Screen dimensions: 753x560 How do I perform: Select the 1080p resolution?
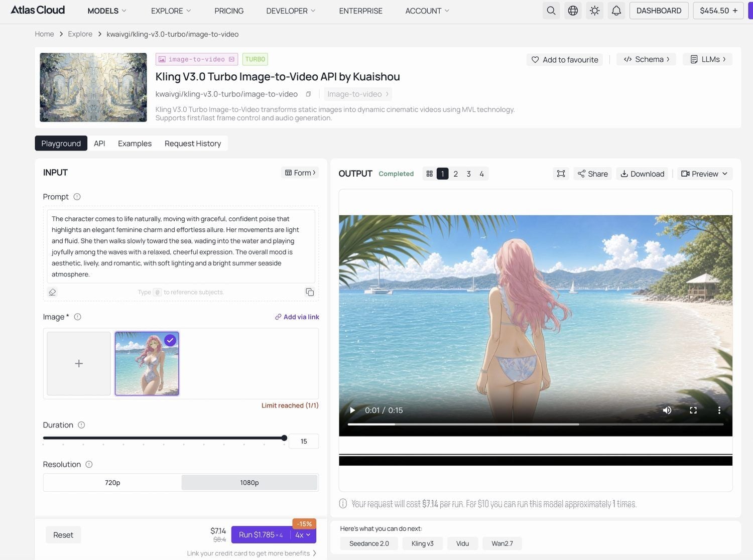point(249,483)
